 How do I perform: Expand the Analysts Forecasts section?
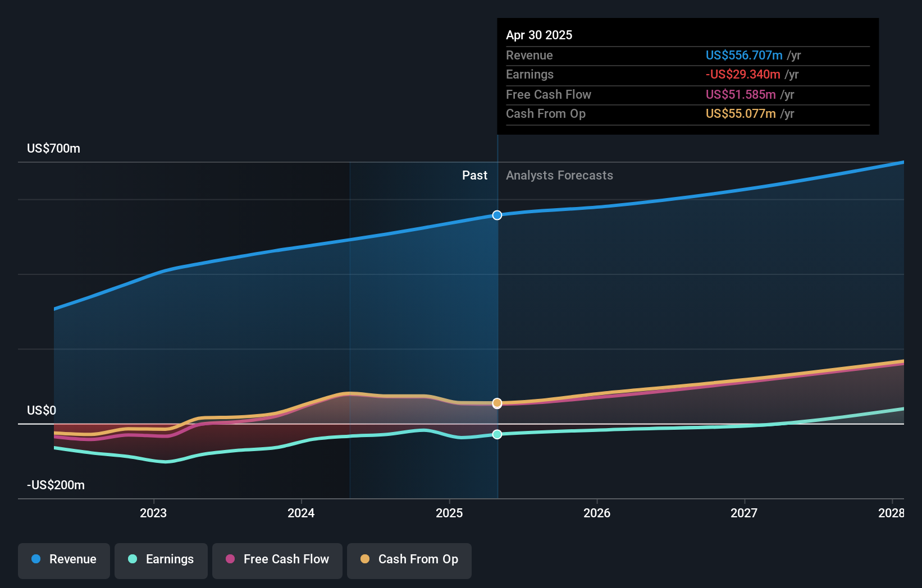[x=559, y=175]
